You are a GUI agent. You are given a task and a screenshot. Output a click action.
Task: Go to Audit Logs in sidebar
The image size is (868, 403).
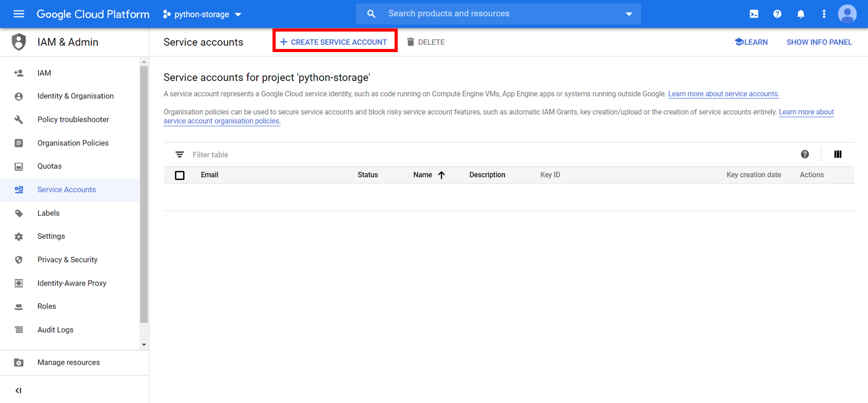tap(55, 330)
